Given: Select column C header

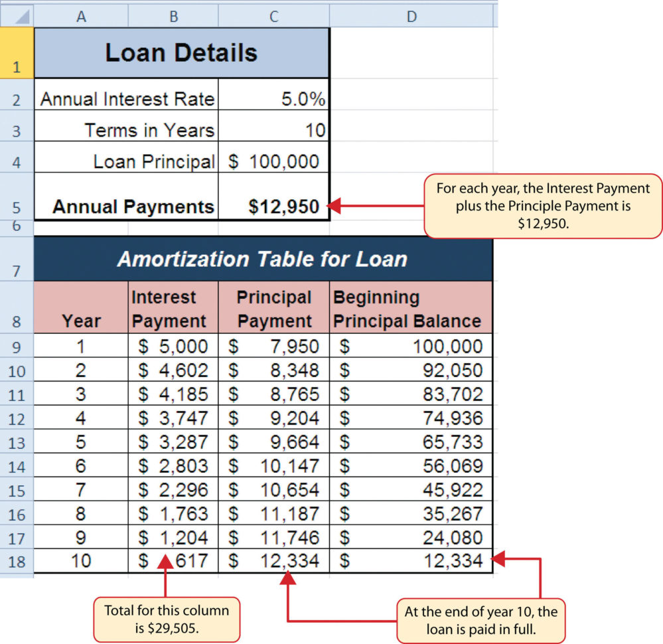Looking at the screenshot, I should (x=273, y=15).
